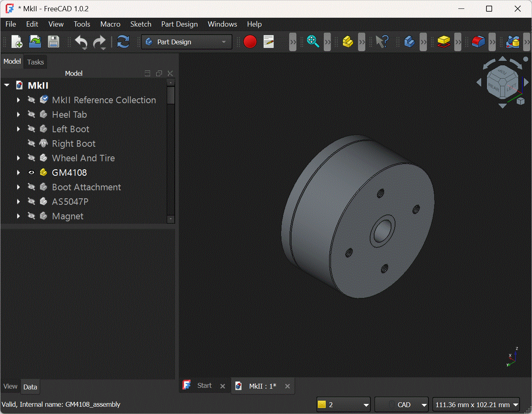Toggle visibility of GM4108 eye icon
Screen dimensions: 532x414
coord(31,173)
